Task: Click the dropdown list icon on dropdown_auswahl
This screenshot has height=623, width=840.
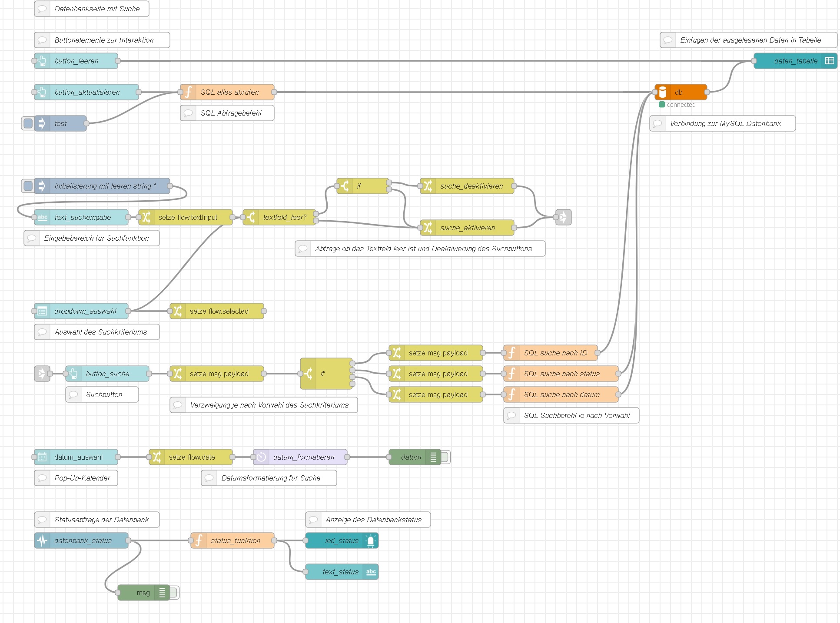Action: point(42,311)
